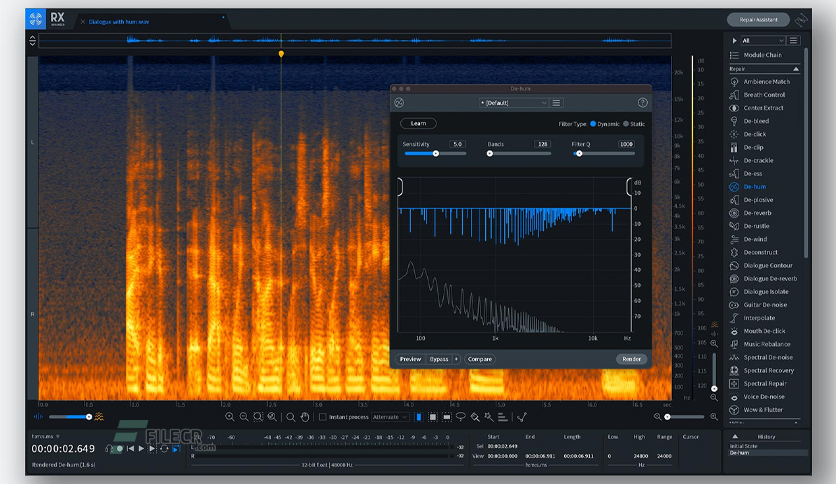Open the Dialogue Contour module
The width and height of the screenshot is (836, 484).
[x=761, y=265]
